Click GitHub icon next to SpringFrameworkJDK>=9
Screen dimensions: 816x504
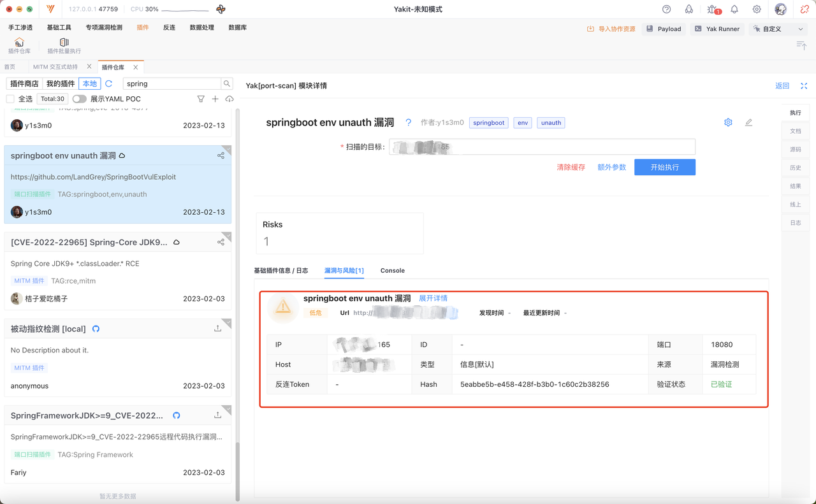[177, 415]
